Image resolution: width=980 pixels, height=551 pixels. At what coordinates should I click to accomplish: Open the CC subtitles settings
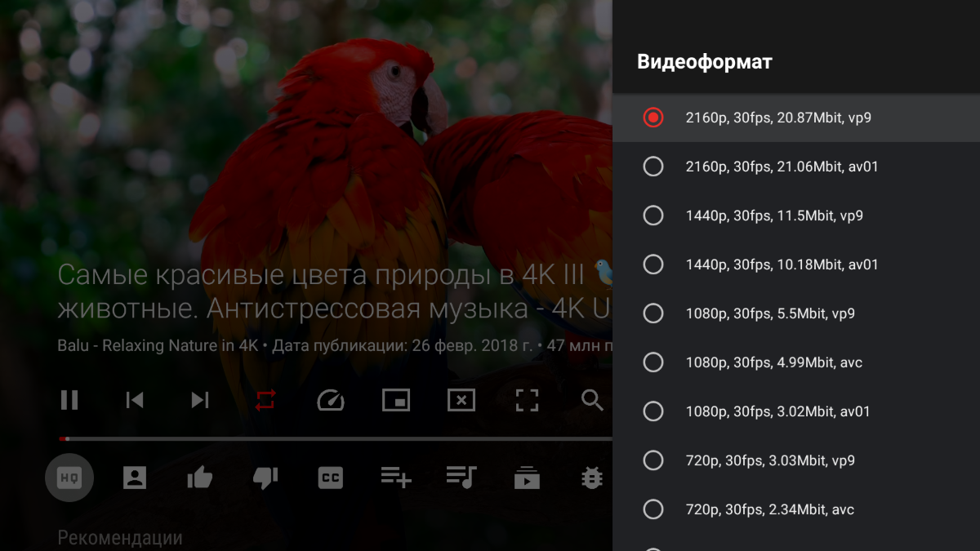tap(331, 478)
